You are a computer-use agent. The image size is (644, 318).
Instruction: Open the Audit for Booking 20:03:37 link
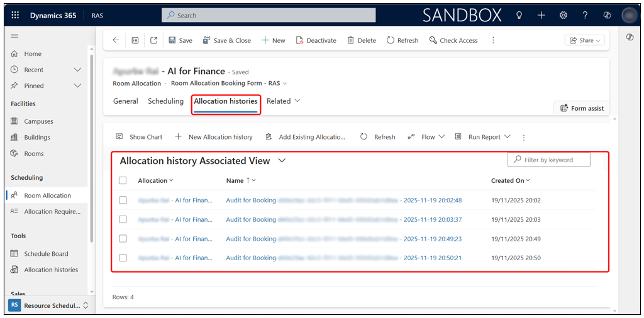[x=343, y=219]
